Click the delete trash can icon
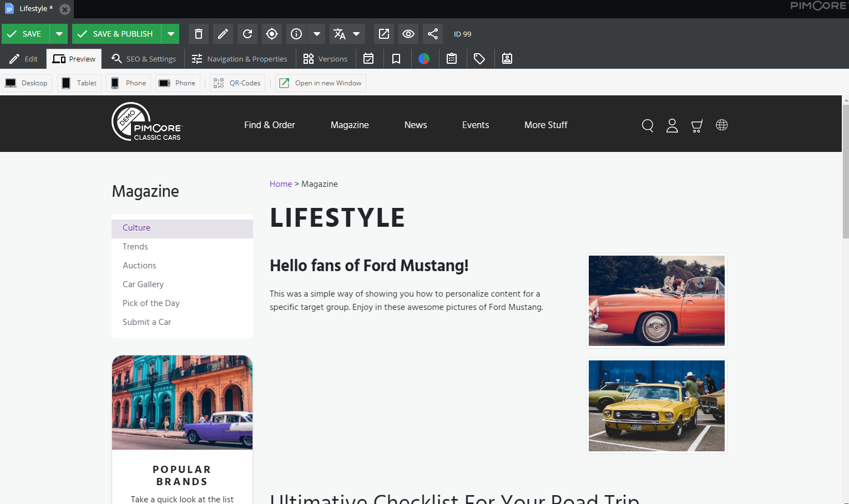 tap(199, 34)
